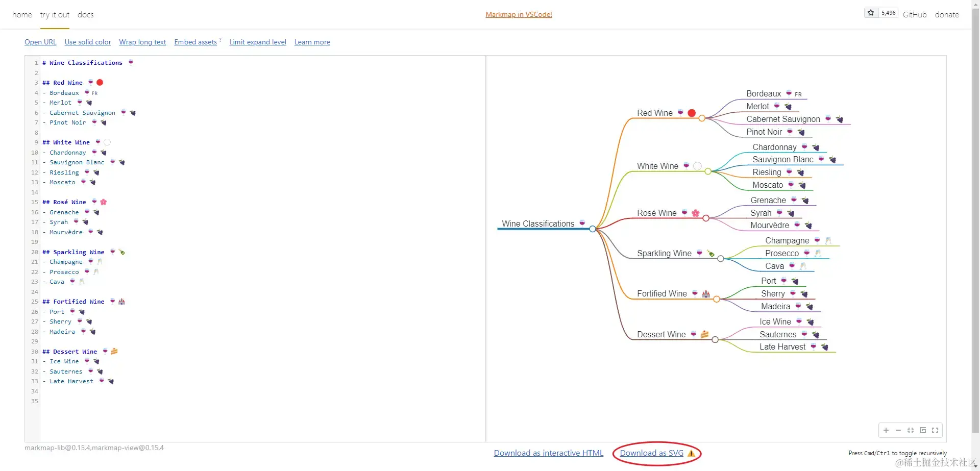
Task: Go to the home navigation tab
Action: (22, 15)
